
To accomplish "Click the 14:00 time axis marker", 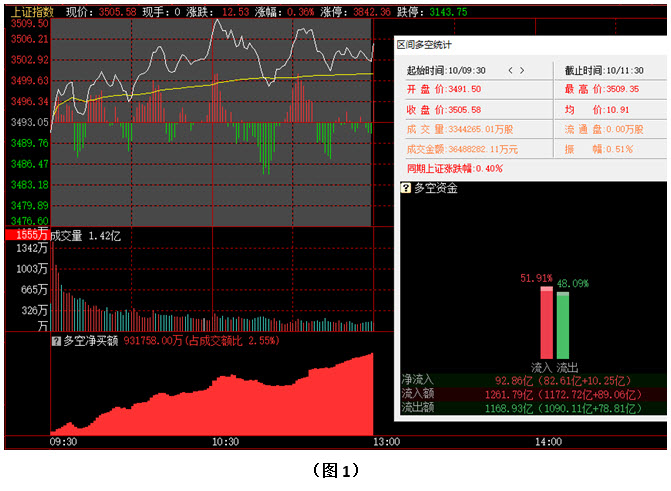I will tap(548, 442).
